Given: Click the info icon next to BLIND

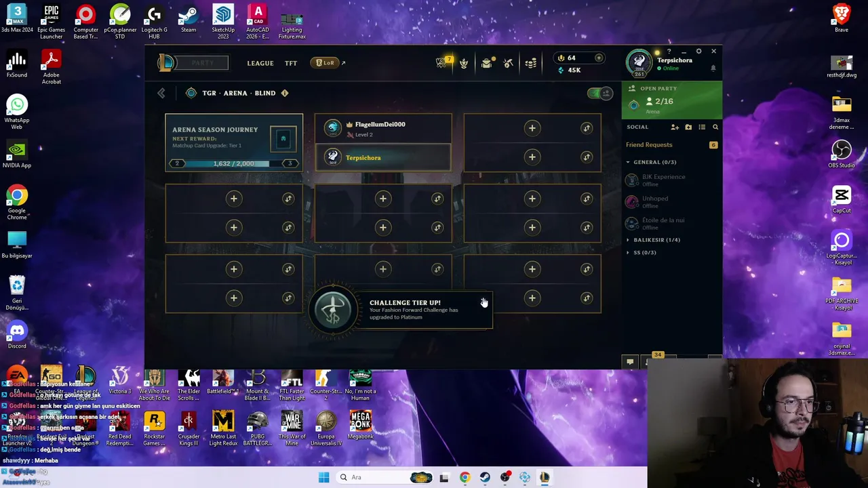Looking at the screenshot, I should [285, 93].
